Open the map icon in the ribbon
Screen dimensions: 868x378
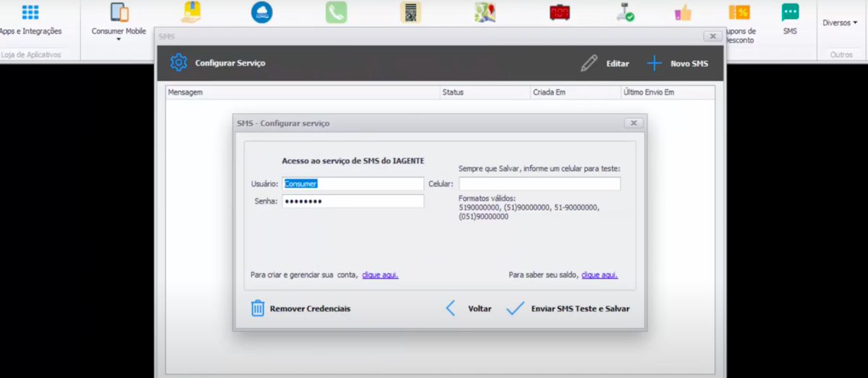click(485, 13)
